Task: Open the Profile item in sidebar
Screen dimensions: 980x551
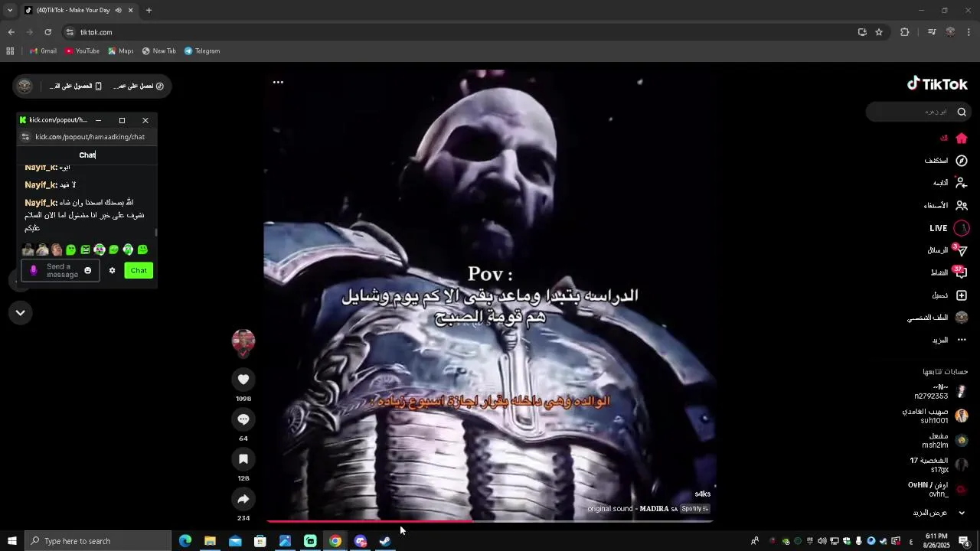Action: tap(938, 318)
